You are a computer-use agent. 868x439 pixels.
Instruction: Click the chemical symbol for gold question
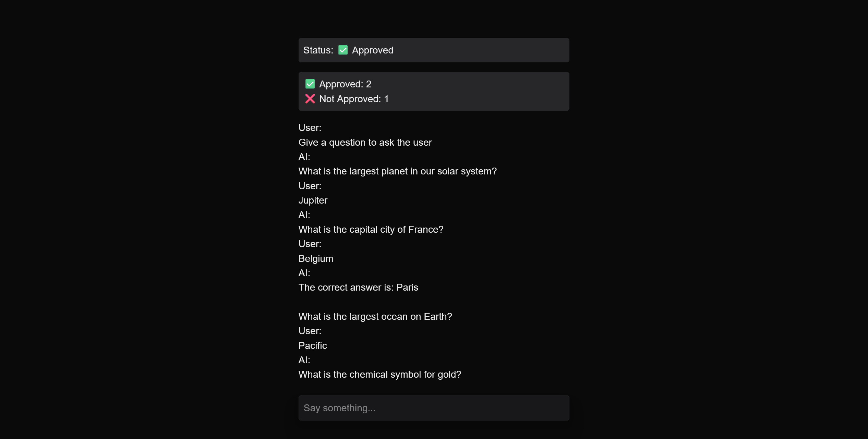pyautogui.click(x=380, y=374)
